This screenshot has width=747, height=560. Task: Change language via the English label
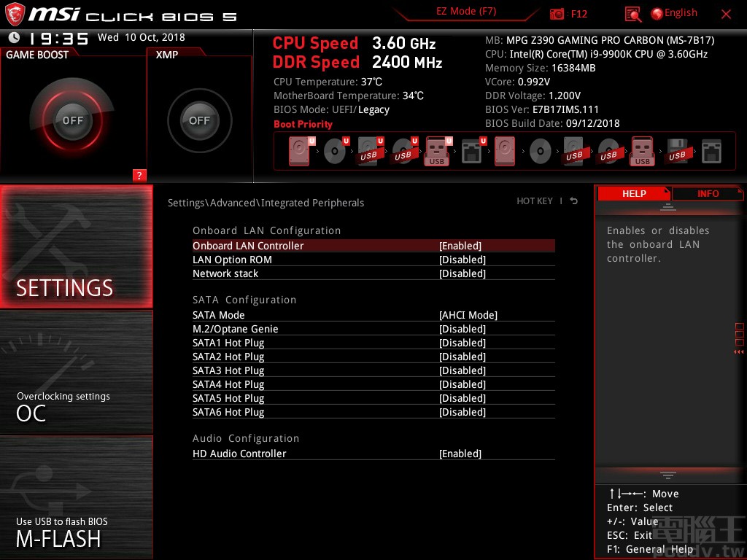pyautogui.click(x=681, y=13)
